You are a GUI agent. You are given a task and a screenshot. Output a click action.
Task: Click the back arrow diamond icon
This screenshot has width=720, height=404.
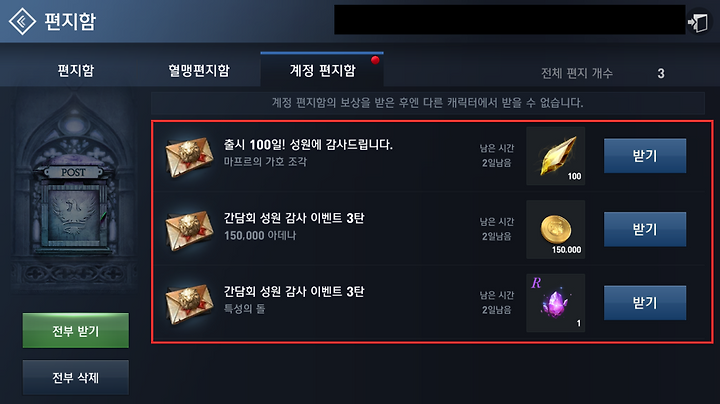(22, 21)
